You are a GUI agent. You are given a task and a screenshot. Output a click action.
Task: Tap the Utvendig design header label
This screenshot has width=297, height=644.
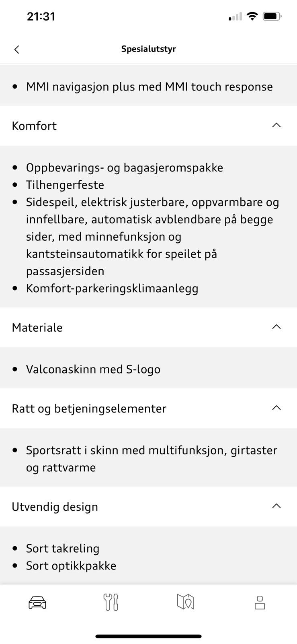pyautogui.click(x=55, y=507)
